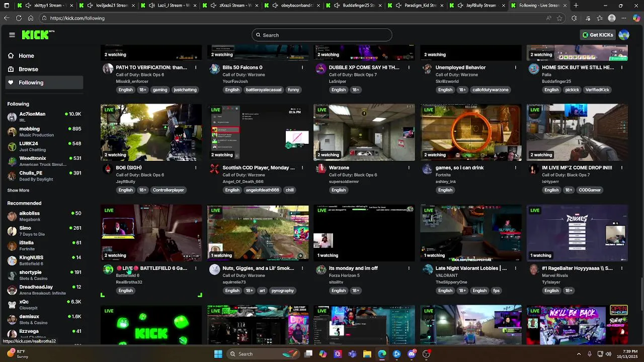This screenshot has width=644, height=362.
Task: Click Marvel Rivals category link
Action: coord(556,276)
